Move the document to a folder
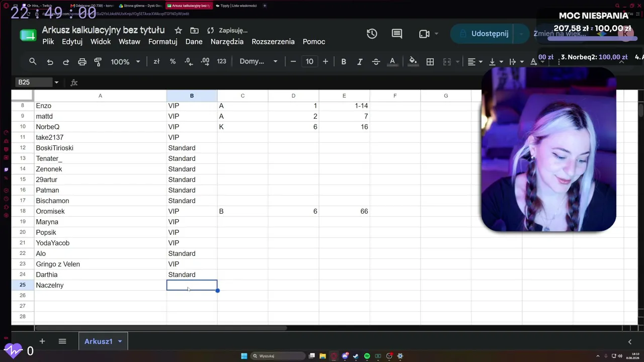644x362 pixels. (194, 30)
